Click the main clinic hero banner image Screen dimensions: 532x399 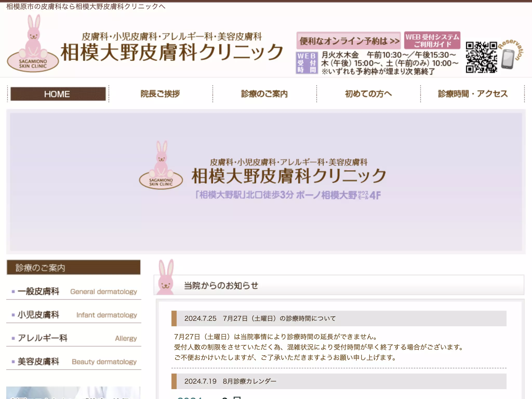[x=266, y=182]
